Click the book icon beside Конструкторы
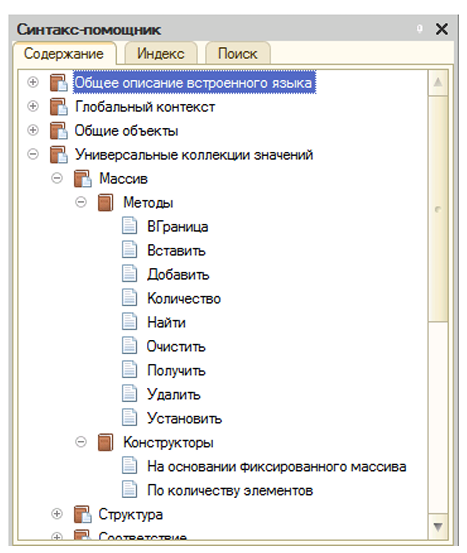Viewport: 467px width, 553px height. click(105, 442)
